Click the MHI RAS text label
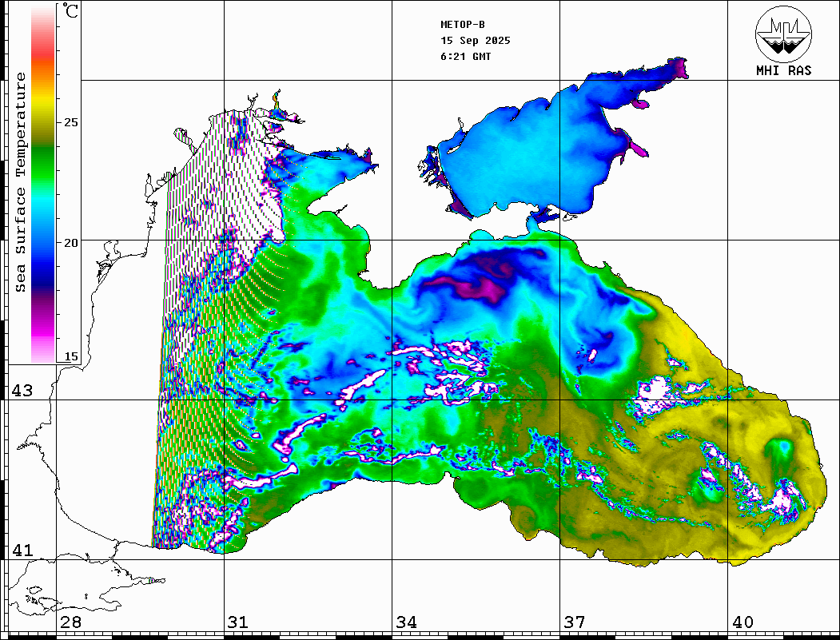The image size is (840, 640). coord(783,70)
